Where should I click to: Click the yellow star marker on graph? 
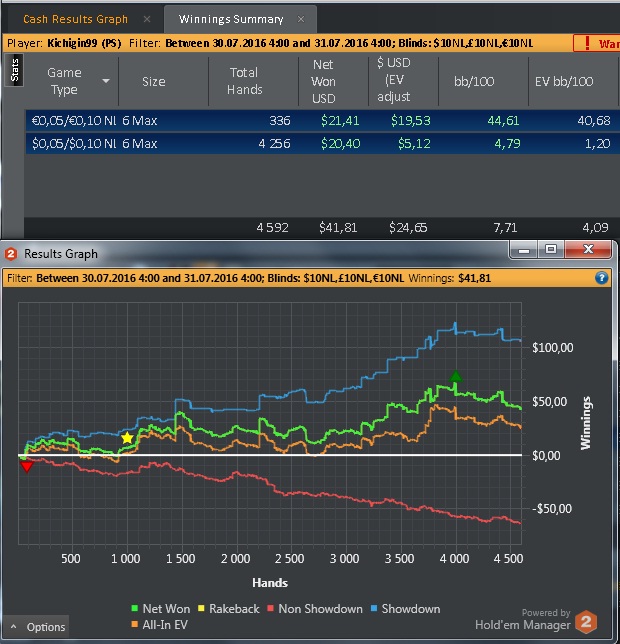(x=127, y=438)
